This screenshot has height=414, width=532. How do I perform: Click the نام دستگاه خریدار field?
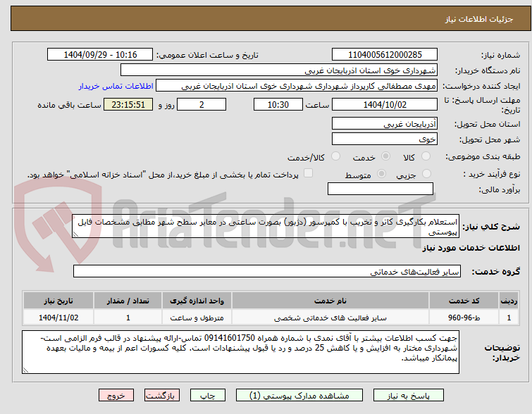[x=279, y=70]
